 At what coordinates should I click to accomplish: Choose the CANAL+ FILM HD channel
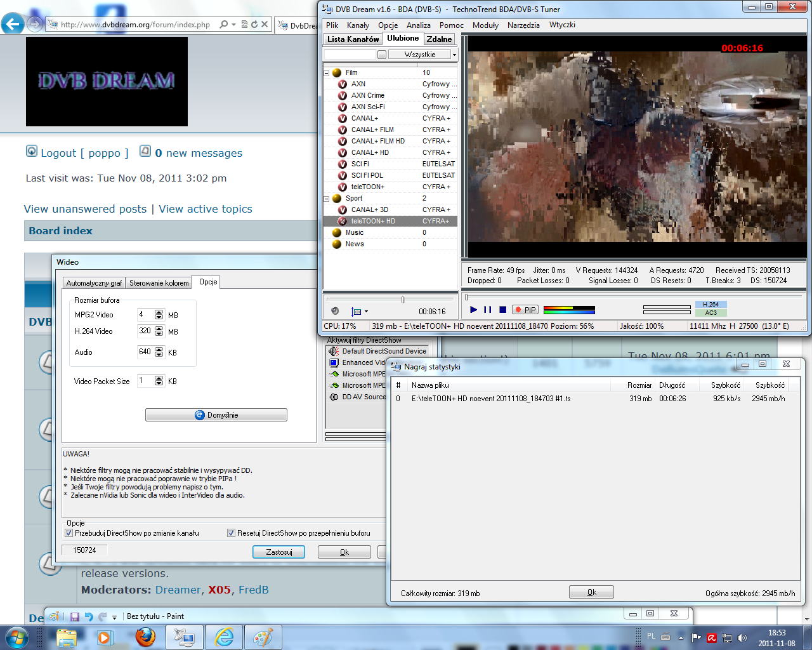[x=378, y=141]
